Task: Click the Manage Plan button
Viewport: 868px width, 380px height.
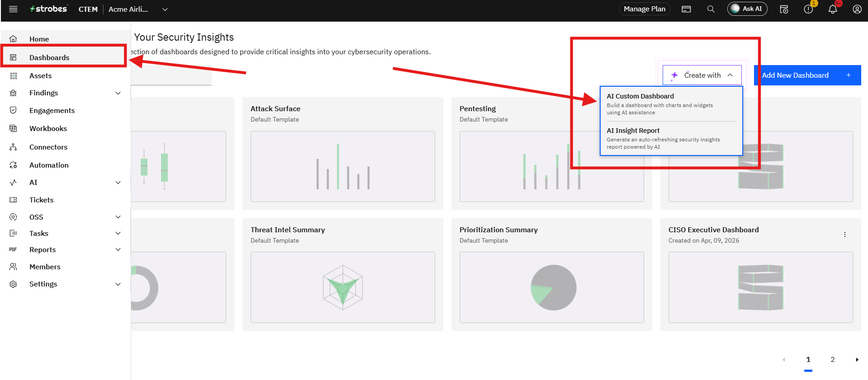Action: [x=645, y=9]
